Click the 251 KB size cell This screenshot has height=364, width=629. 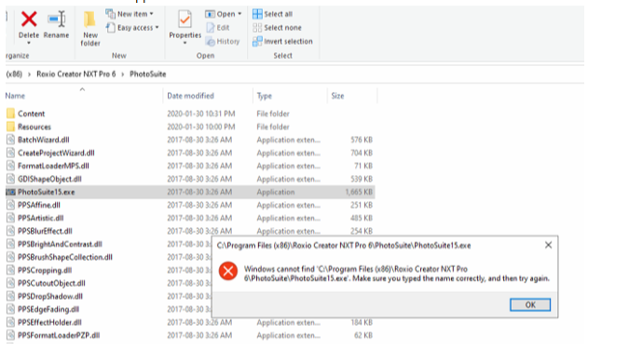point(362,205)
